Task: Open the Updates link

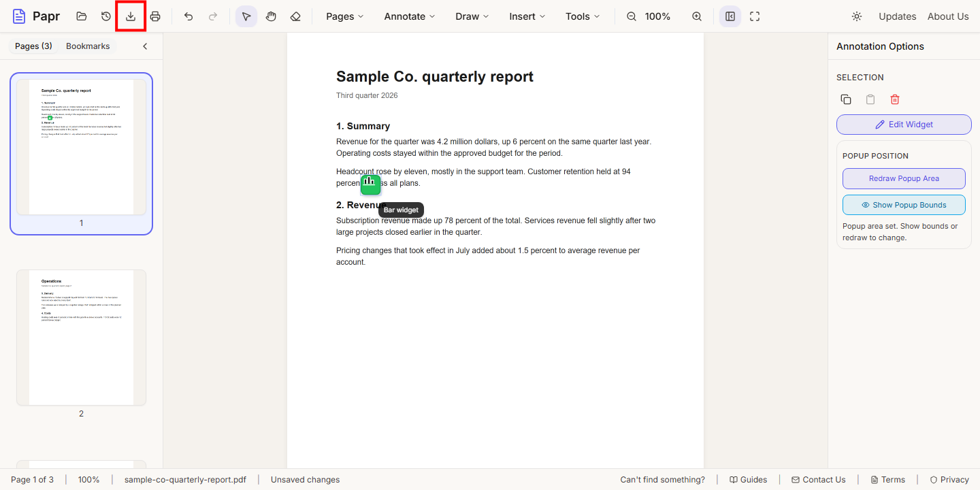Action: click(897, 16)
